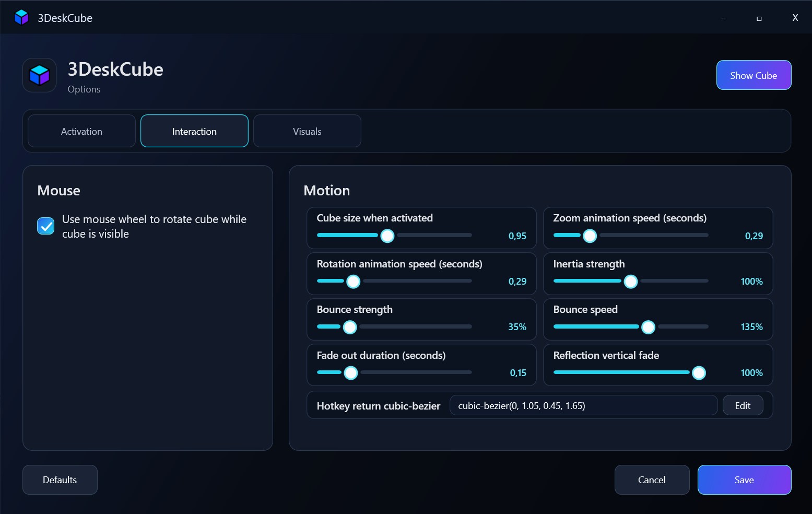
Task: Click the large 3DeskCube logo beside Options
Action: tap(39, 75)
